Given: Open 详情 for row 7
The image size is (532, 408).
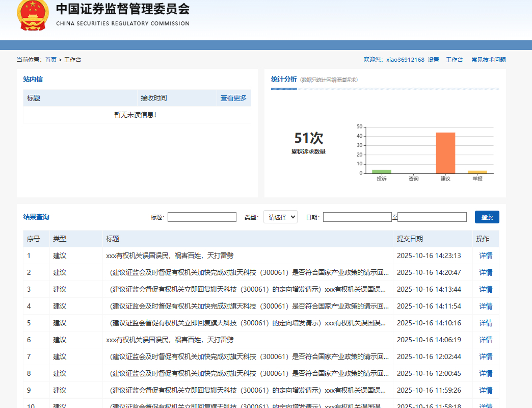Looking at the screenshot, I should click(x=486, y=356).
